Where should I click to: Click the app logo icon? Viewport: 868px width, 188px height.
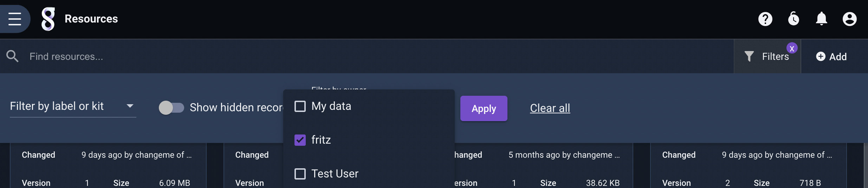48,19
